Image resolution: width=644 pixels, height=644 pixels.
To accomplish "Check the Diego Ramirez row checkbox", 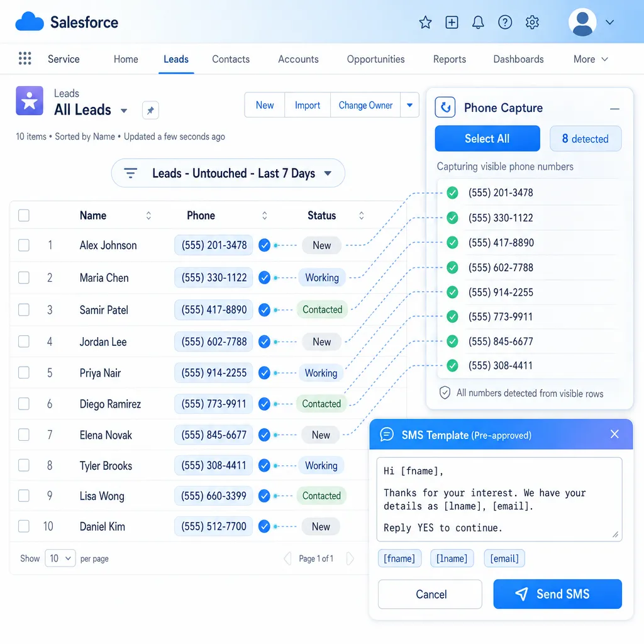I will point(24,404).
